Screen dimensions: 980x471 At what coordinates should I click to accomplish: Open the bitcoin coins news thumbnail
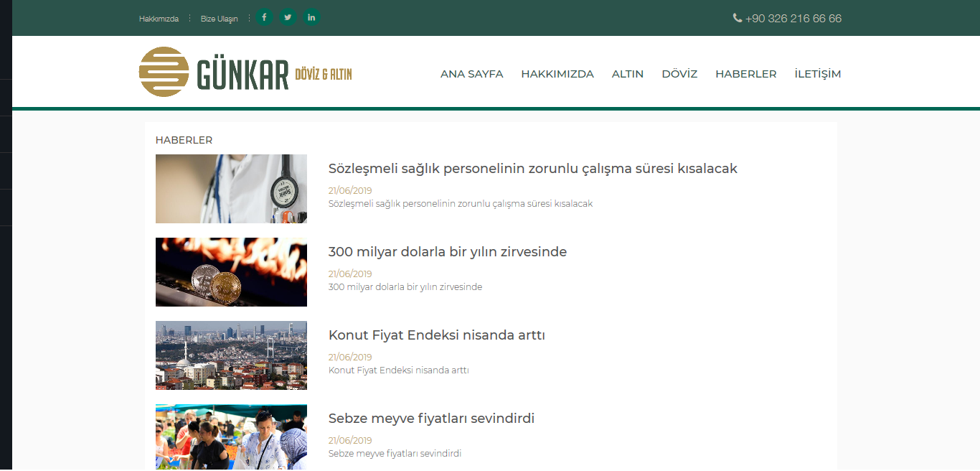tap(231, 272)
